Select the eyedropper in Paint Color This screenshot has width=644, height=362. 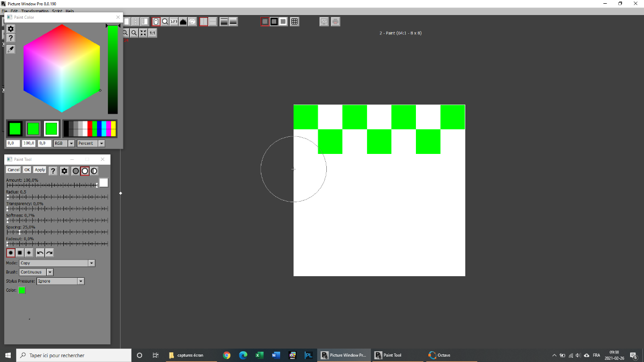click(x=11, y=49)
